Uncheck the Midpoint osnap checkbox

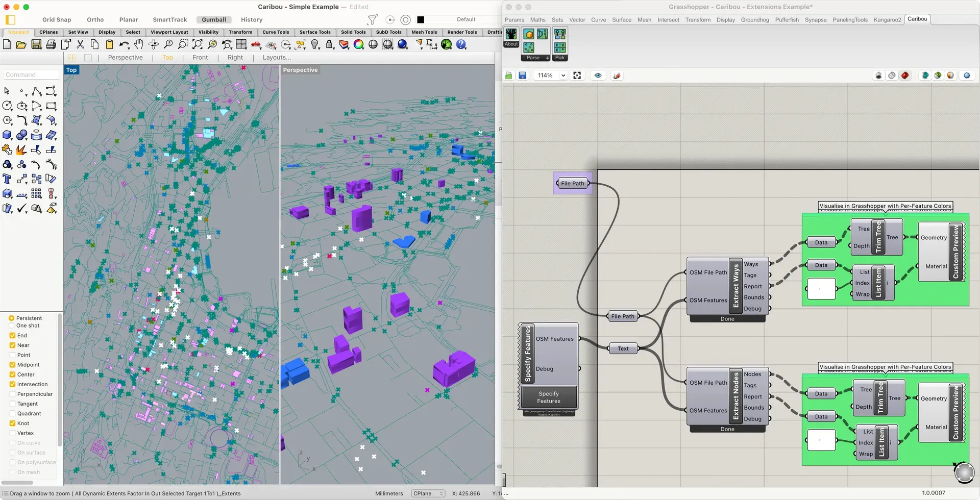(12, 364)
